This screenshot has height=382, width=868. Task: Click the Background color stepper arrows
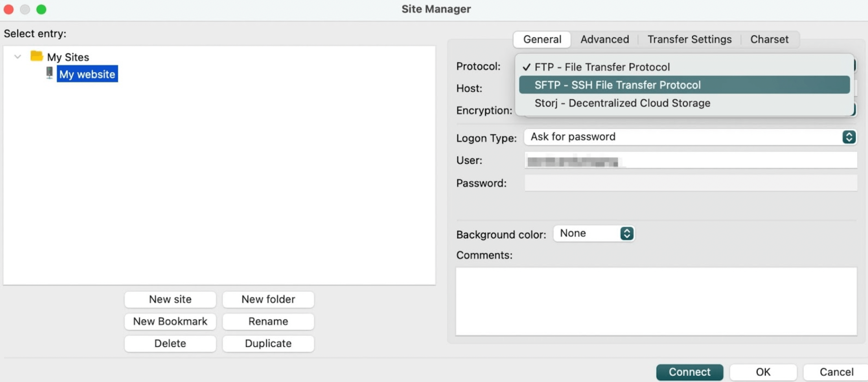click(x=627, y=233)
